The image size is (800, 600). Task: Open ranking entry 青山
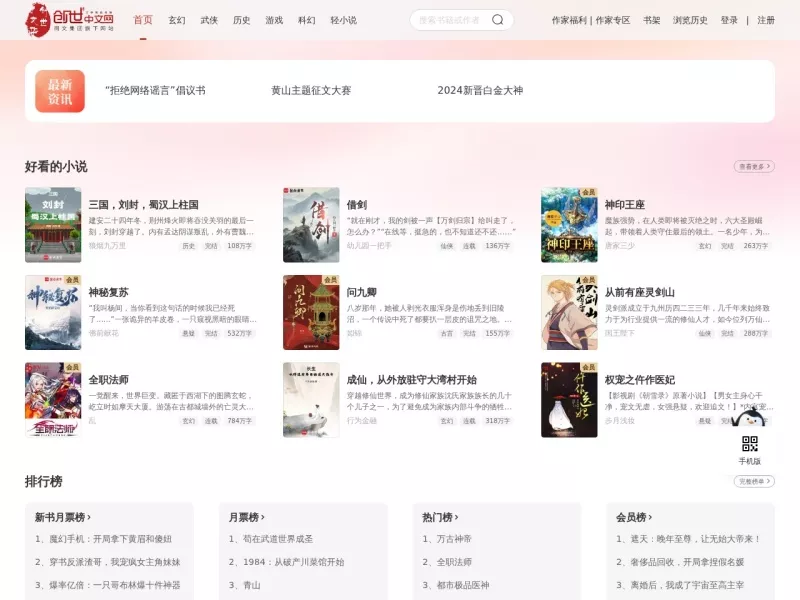tap(244, 585)
